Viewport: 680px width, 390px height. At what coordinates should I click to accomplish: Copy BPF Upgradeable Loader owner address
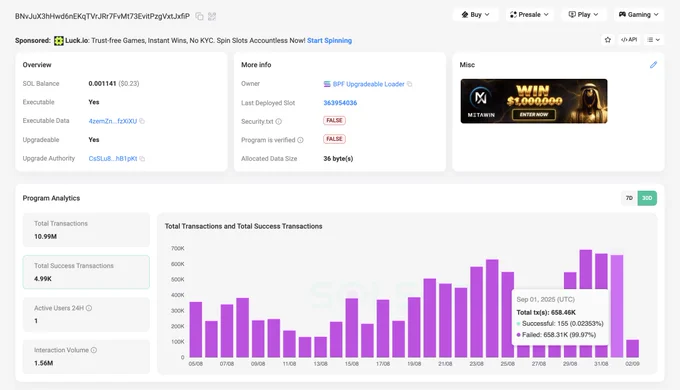(409, 84)
